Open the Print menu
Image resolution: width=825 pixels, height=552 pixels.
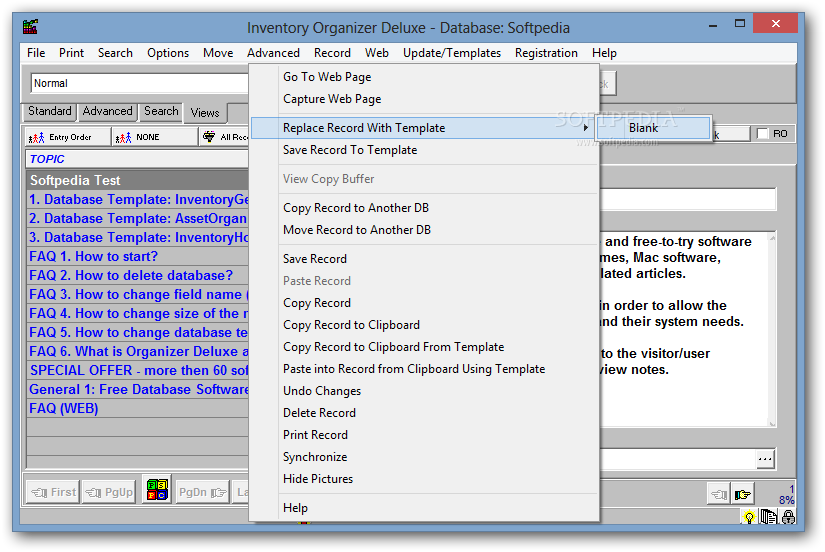click(x=71, y=53)
